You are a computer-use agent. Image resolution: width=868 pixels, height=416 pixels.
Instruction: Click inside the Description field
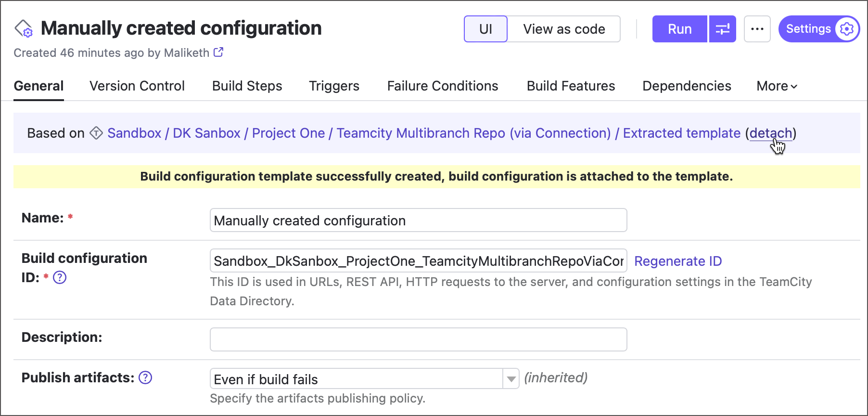point(418,339)
